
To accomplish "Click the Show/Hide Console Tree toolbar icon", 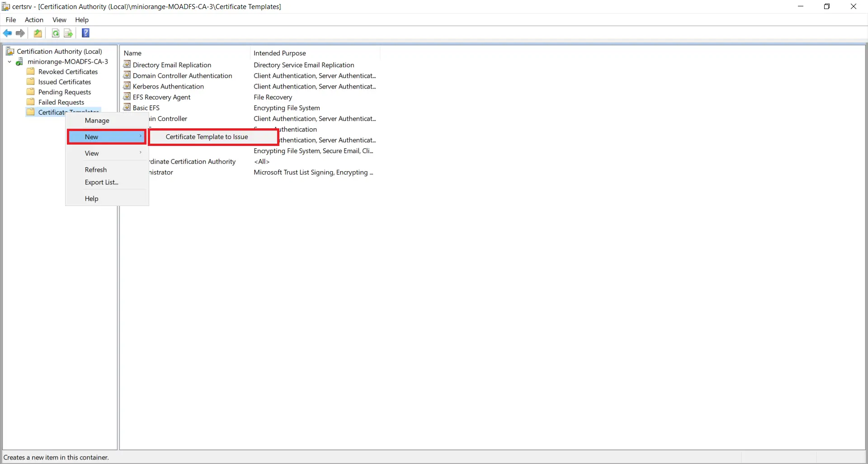I will [38, 33].
